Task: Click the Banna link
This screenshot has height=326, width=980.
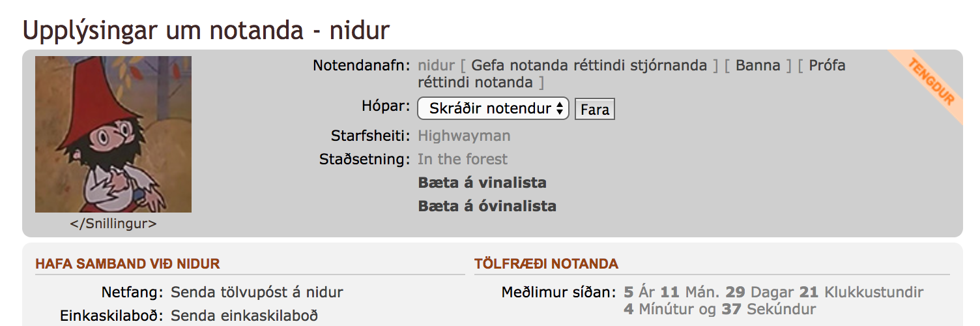Action: (x=758, y=65)
